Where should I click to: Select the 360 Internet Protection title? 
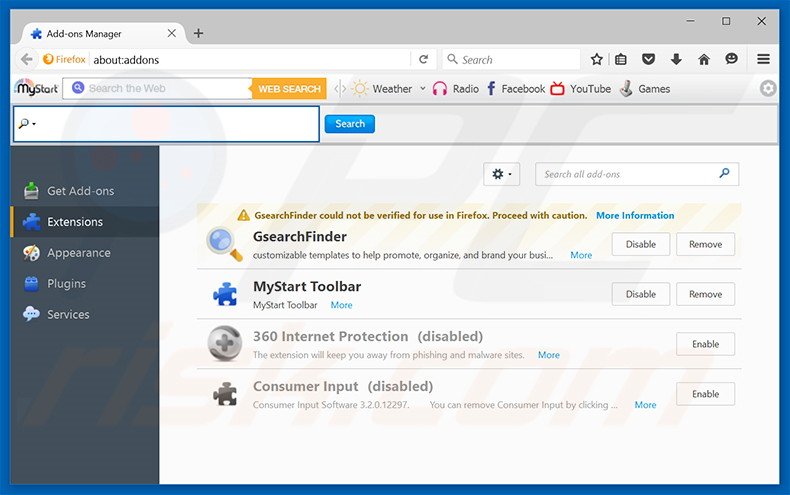pyautogui.click(x=331, y=336)
